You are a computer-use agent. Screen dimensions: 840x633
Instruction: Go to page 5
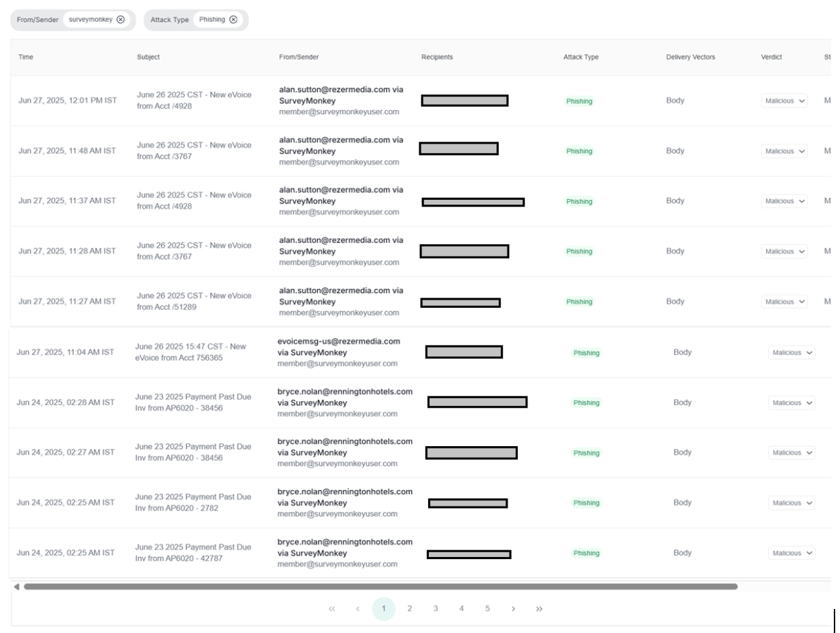[487, 609]
